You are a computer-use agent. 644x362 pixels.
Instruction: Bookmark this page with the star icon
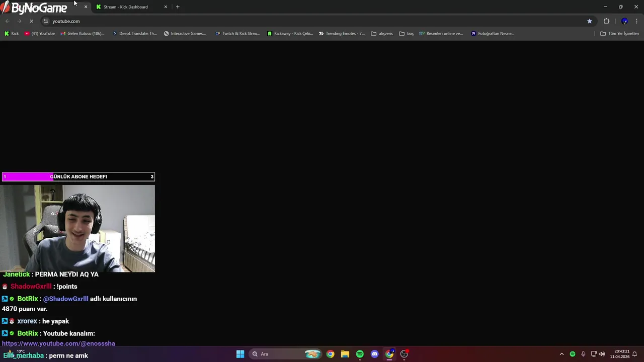coord(590,21)
